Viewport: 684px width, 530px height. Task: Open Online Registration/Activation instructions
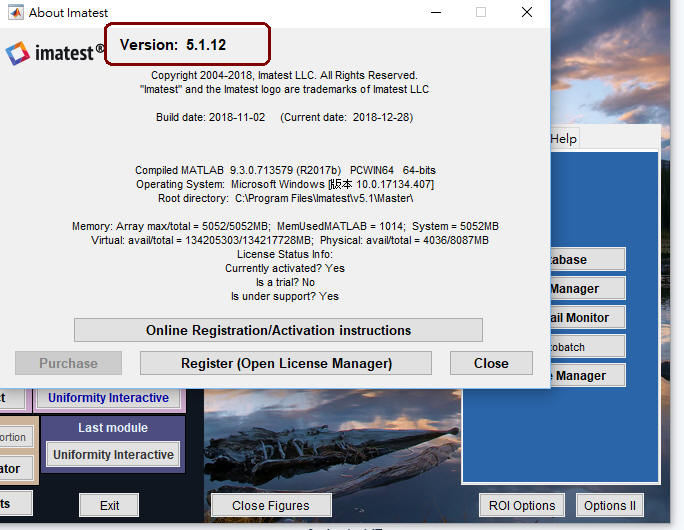pos(278,330)
